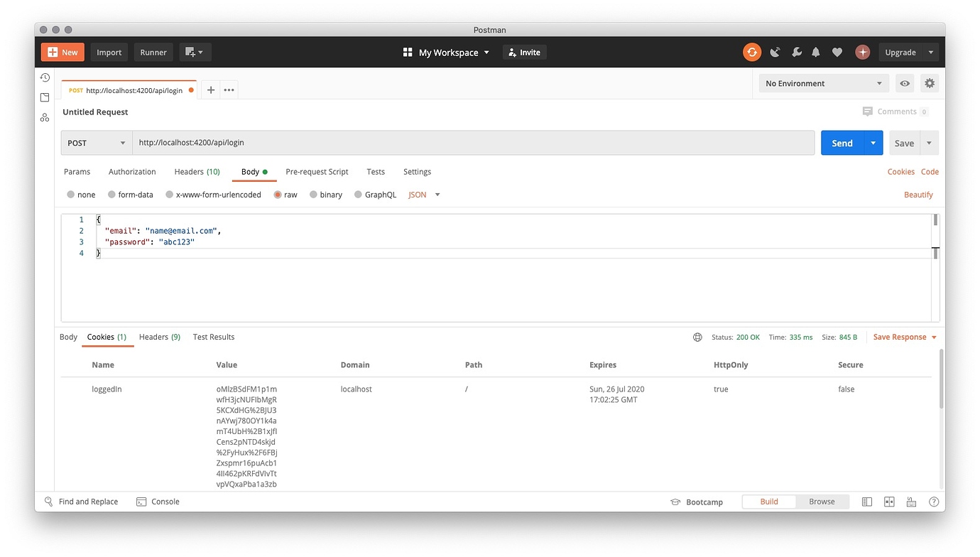
Task: Open the Save button dropdown arrow
Action: [929, 143]
